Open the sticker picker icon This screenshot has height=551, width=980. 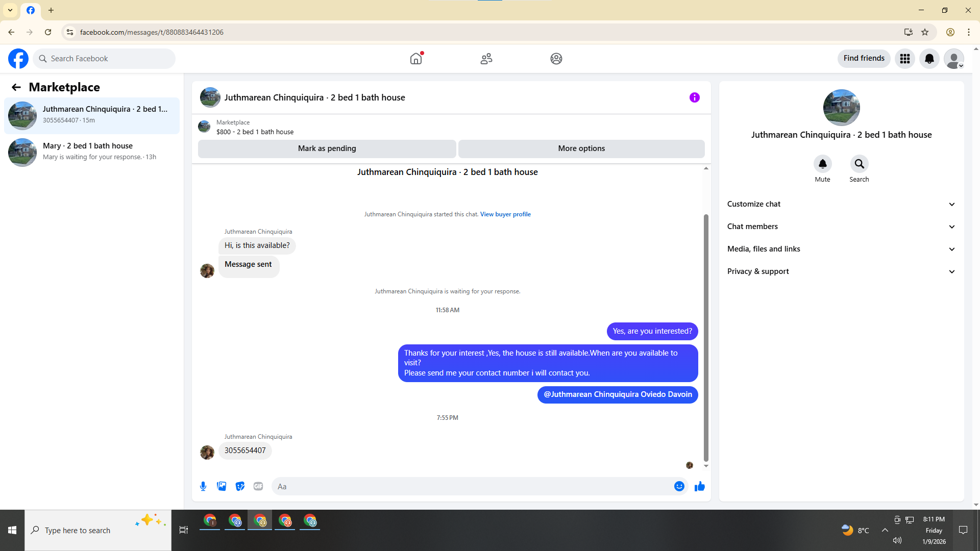click(x=240, y=486)
